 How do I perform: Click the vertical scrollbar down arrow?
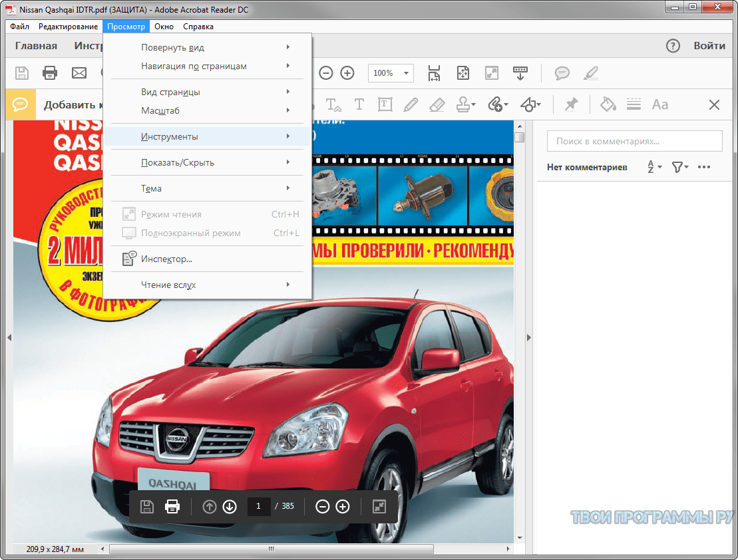click(520, 538)
